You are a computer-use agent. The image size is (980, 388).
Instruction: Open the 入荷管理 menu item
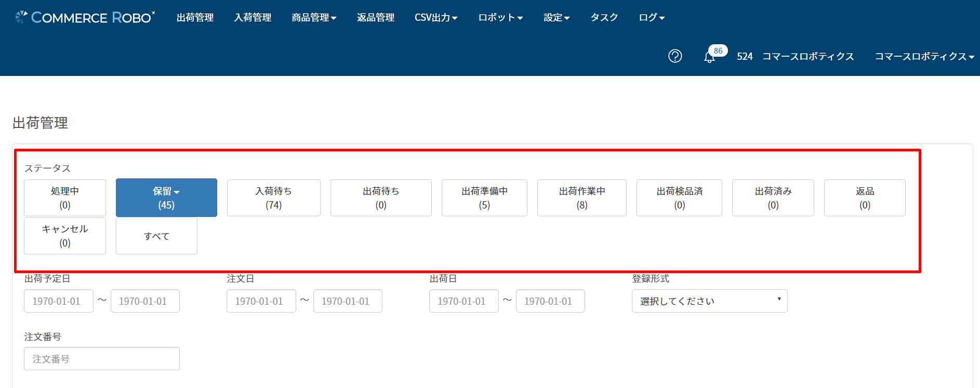coord(253,18)
